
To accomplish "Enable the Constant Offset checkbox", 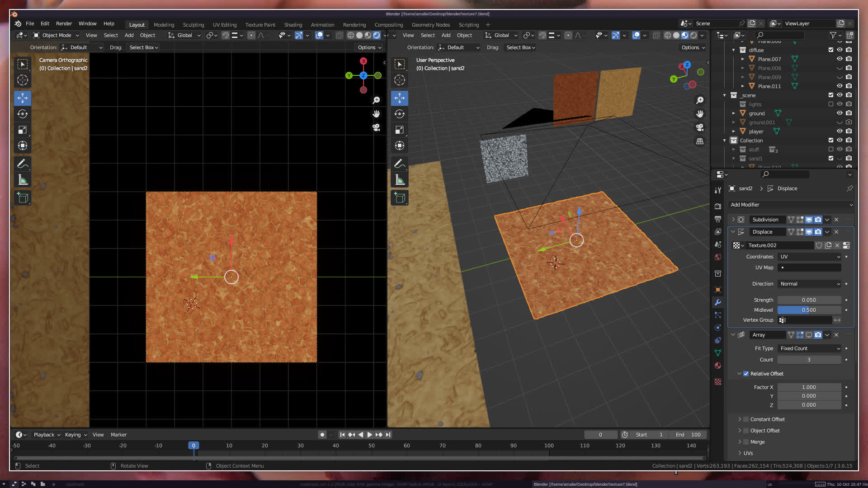I will [x=746, y=419].
